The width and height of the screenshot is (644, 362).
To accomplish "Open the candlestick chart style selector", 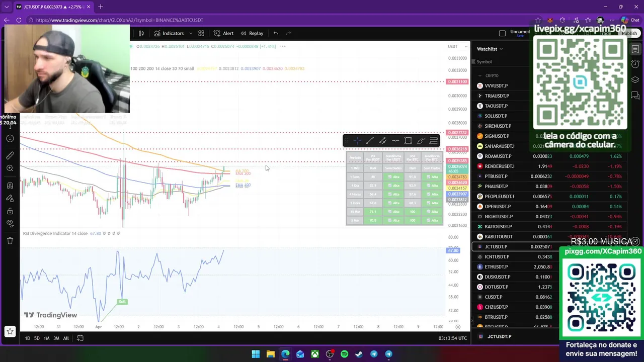I will coord(141,33).
